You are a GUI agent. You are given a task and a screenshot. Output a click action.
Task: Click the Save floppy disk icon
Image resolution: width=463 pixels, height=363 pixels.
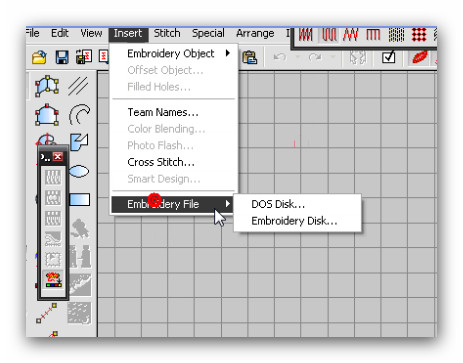pyautogui.click(x=62, y=57)
